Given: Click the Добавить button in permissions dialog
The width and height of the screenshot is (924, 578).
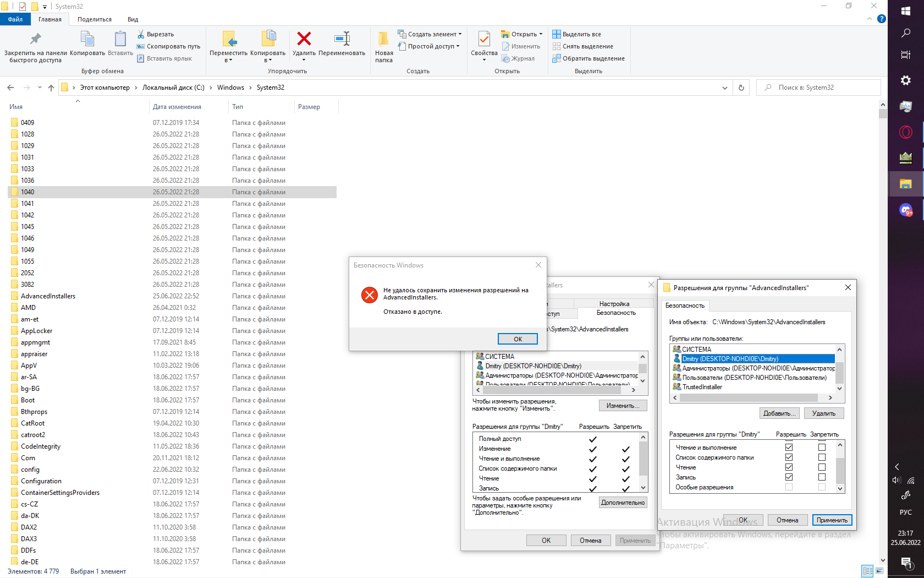Looking at the screenshot, I should coord(780,413).
